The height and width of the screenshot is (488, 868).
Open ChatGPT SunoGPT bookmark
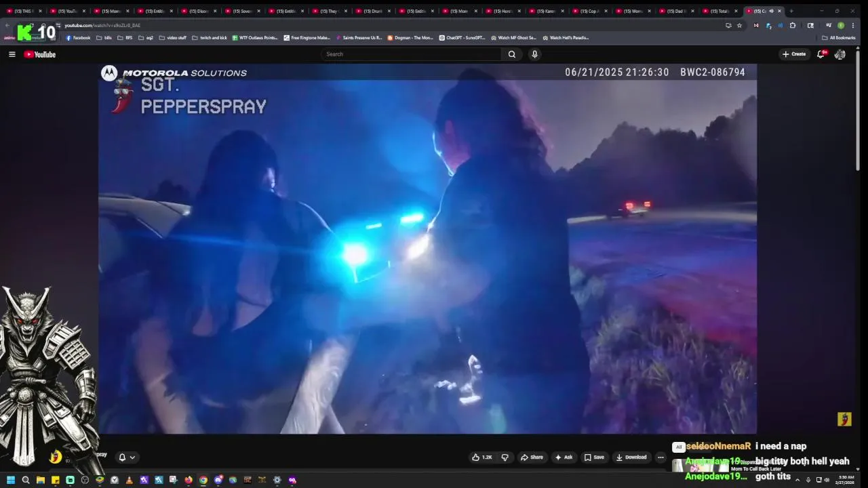[462, 38]
